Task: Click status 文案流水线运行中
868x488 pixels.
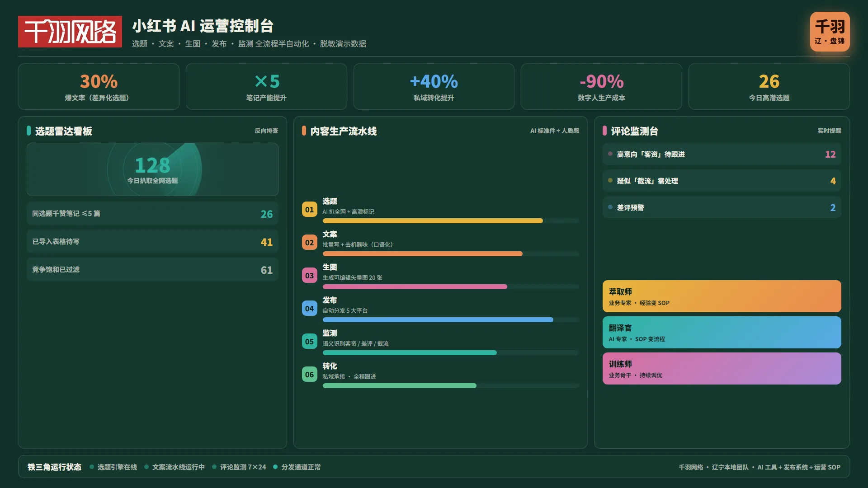Action: [175, 467]
